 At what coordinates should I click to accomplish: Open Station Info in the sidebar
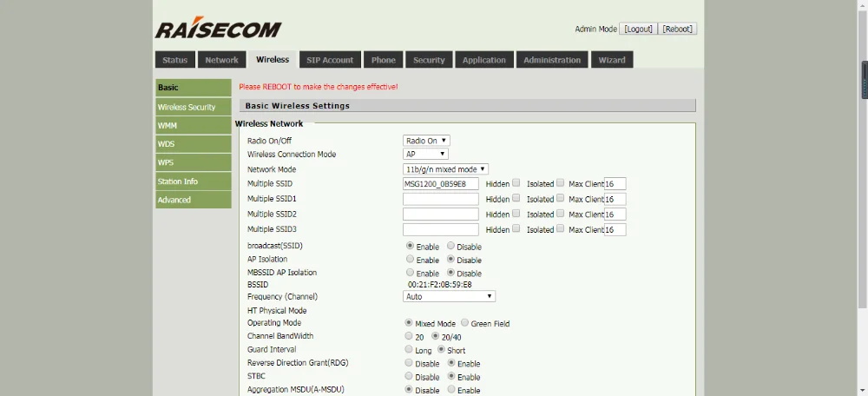(194, 181)
